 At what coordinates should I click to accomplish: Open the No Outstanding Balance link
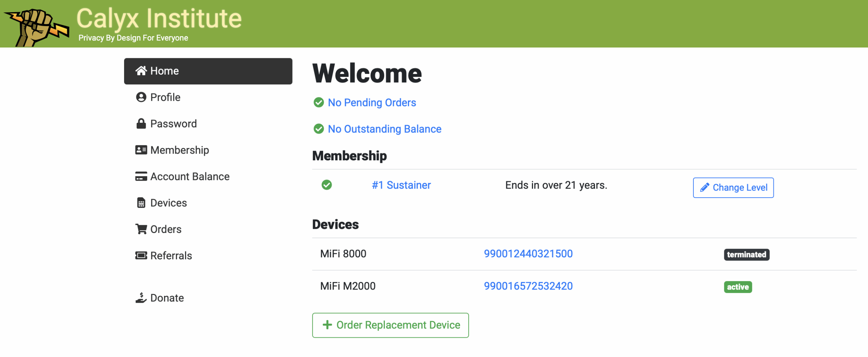click(x=384, y=129)
